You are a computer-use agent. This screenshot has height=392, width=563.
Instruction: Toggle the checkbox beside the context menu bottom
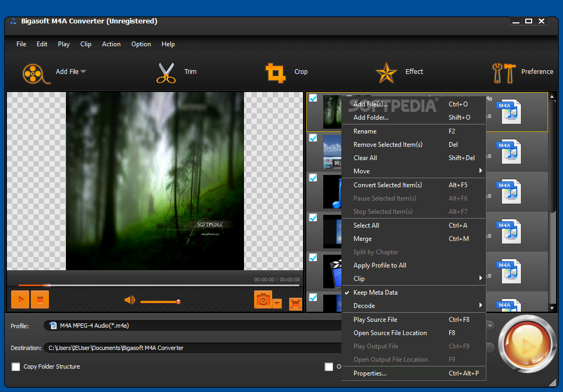329,366
